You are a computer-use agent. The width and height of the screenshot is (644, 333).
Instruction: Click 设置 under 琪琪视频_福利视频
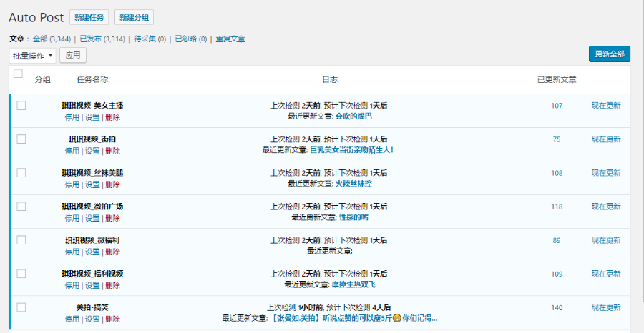(92, 285)
